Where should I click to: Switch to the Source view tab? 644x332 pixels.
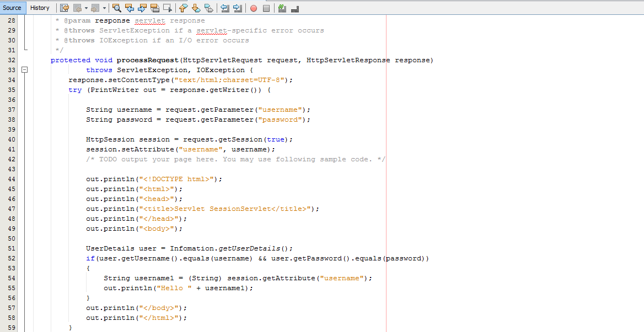(12, 8)
